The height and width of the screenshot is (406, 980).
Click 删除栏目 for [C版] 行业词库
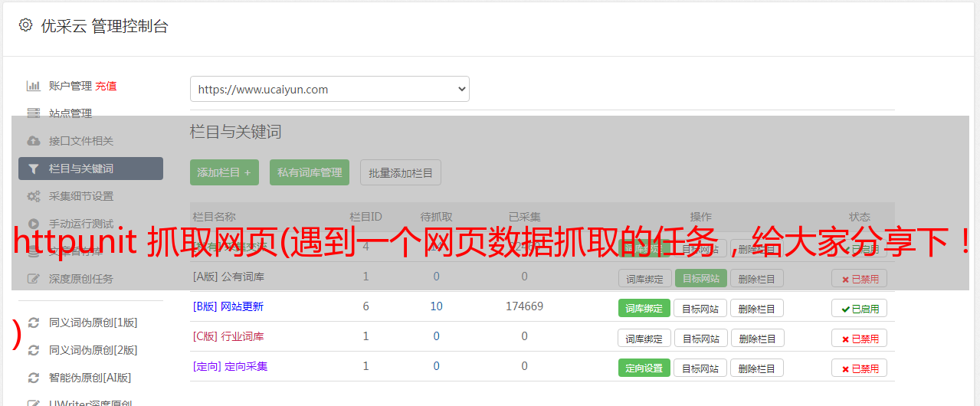point(757,338)
